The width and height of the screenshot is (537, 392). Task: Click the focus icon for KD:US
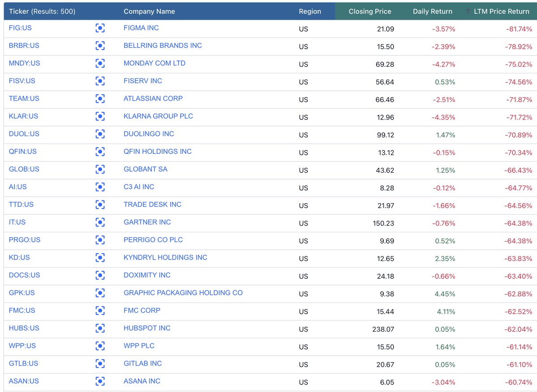pos(100,258)
